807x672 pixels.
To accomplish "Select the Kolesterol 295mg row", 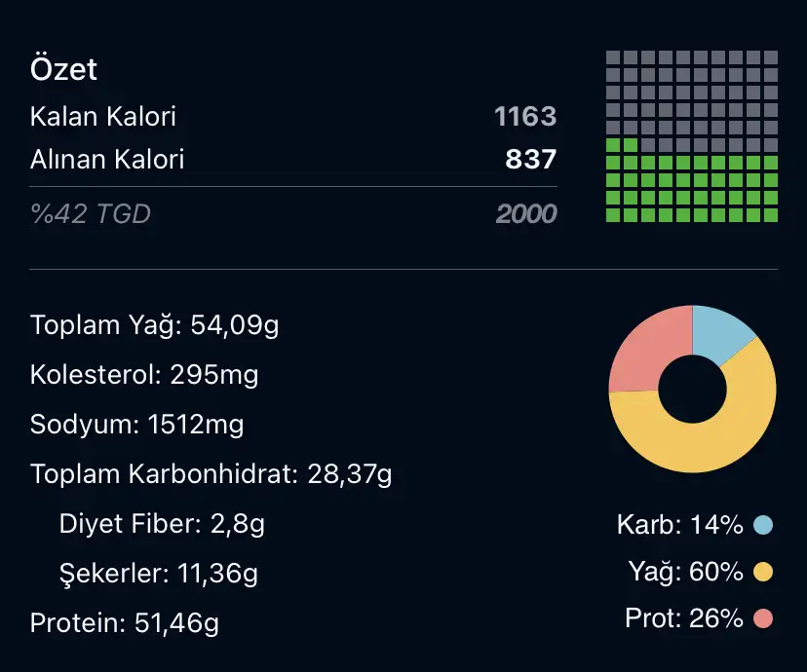I will click(144, 375).
